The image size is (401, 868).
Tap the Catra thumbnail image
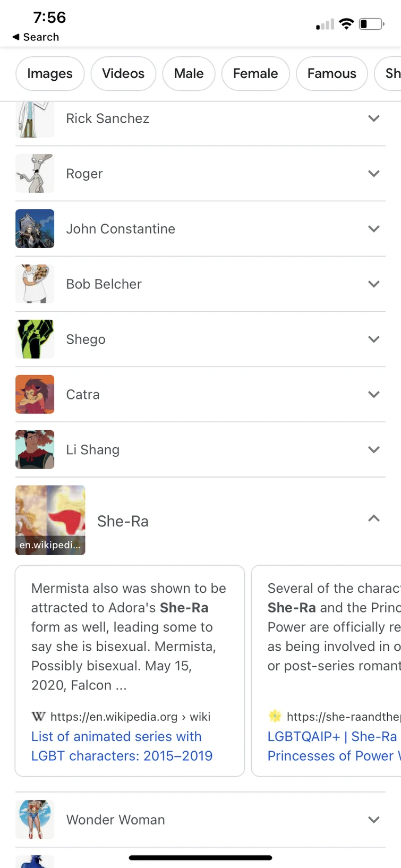tap(35, 394)
